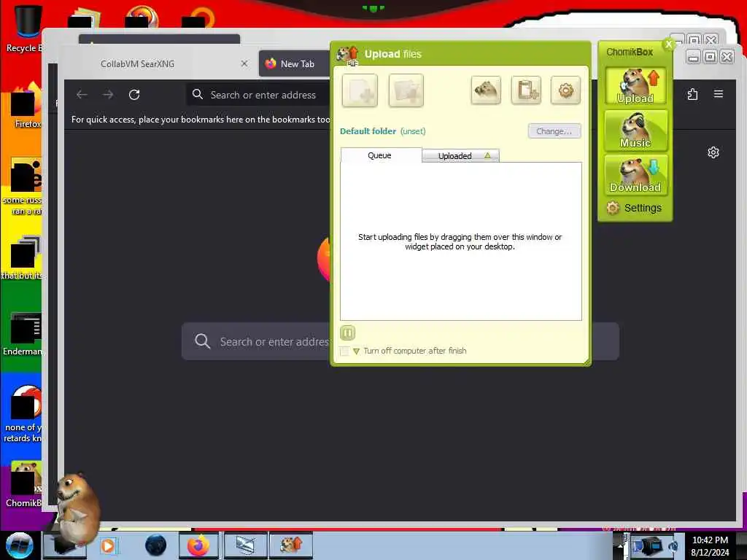Open Music section in ChomikBox panel

point(635,130)
